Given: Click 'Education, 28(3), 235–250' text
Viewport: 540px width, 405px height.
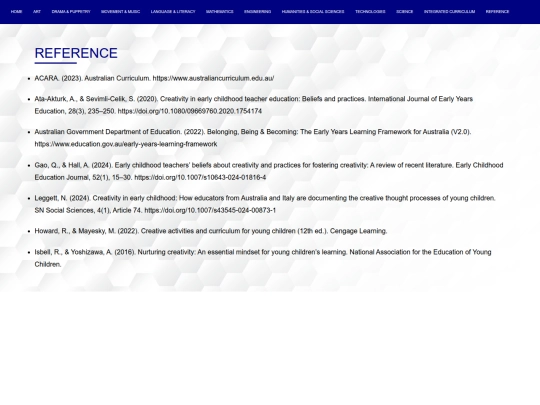Looking at the screenshot, I should point(75,111).
